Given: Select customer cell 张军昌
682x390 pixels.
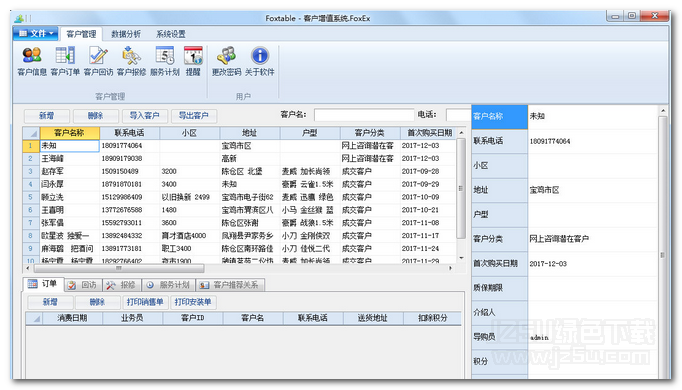Looking at the screenshot, I should [x=70, y=223].
